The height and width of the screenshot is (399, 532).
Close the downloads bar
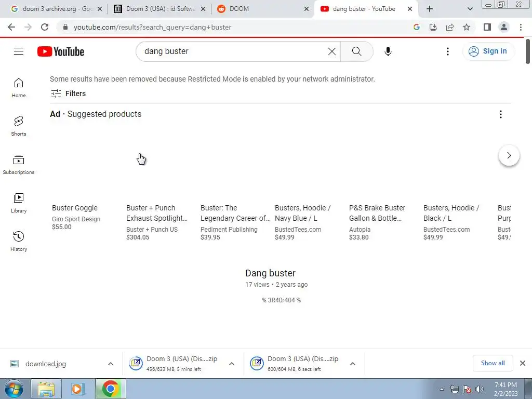[523, 363]
